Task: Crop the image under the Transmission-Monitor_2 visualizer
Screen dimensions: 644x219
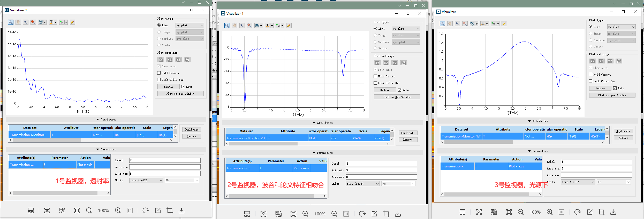Action: (386, 214)
